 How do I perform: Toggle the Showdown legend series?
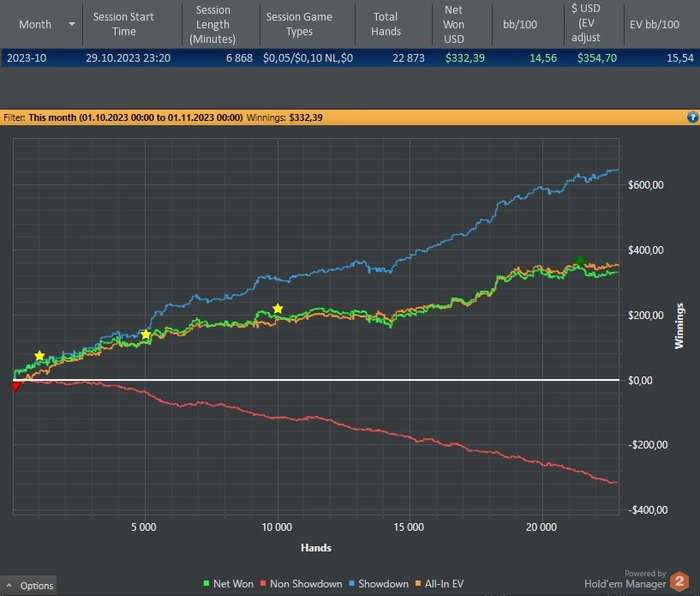point(378,583)
